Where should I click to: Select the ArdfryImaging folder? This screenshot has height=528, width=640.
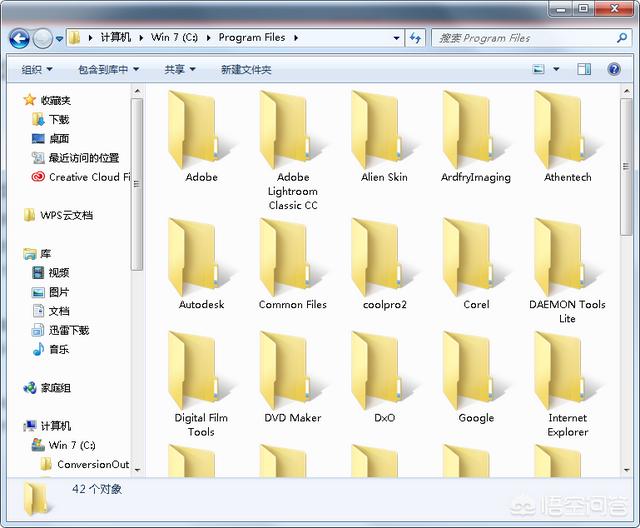[x=476, y=139]
